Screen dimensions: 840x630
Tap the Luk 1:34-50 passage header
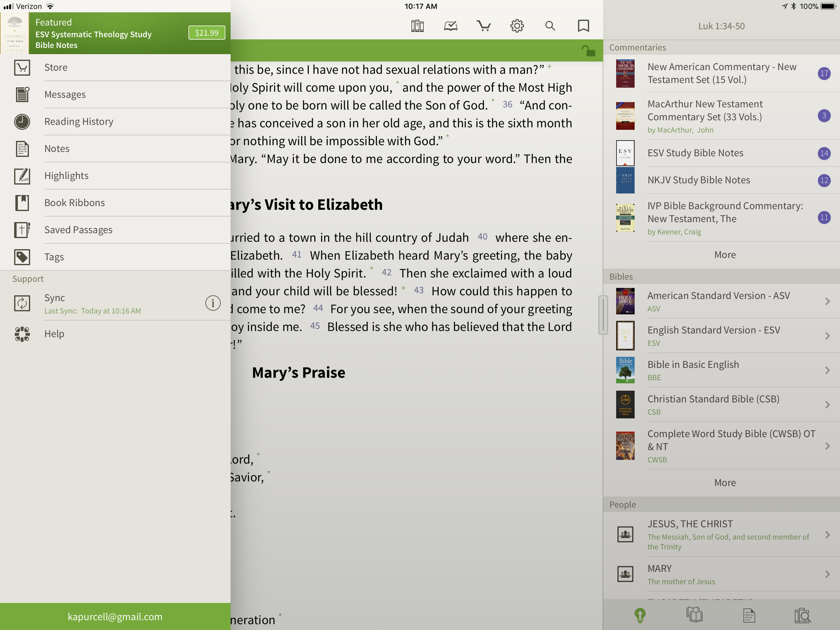[721, 26]
